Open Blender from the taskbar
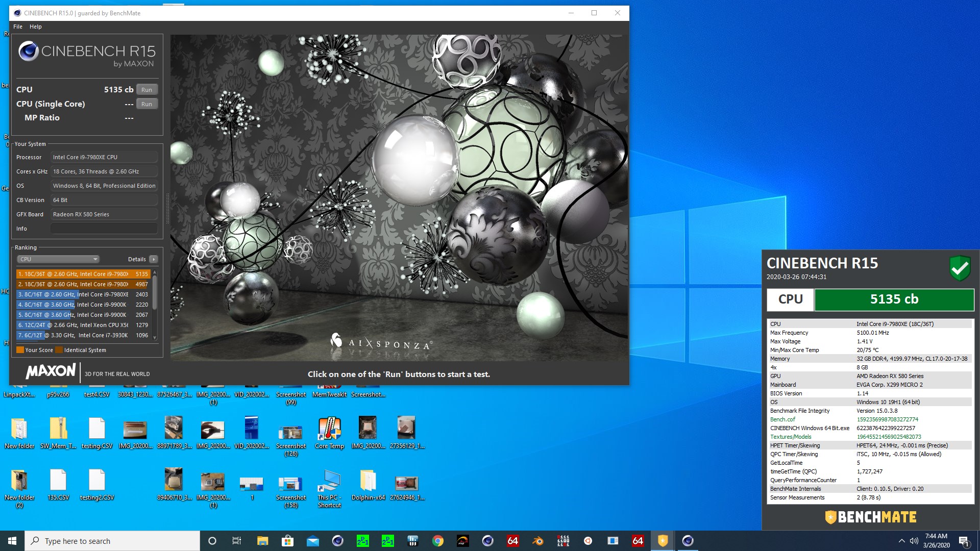Image resolution: width=980 pixels, height=551 pixels. coord(537,541)
